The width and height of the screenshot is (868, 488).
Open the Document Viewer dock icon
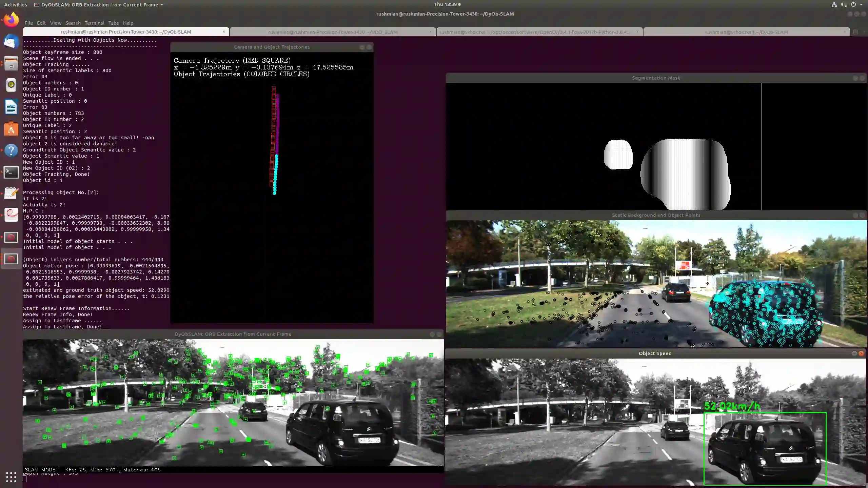(x=11, y=215)
